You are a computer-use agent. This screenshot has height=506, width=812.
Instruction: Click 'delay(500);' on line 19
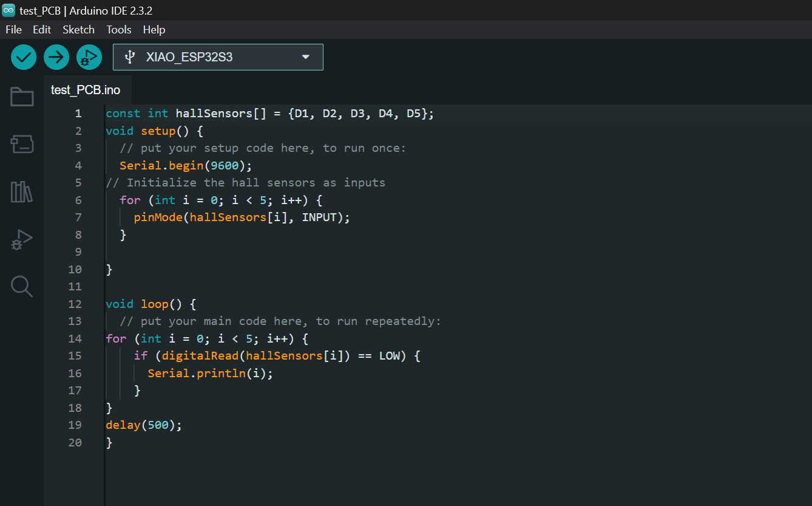144,425
